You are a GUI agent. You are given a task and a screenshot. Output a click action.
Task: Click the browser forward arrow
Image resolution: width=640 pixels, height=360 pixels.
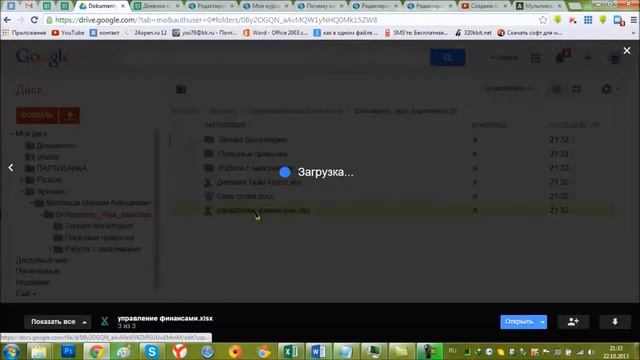click(20, 20)
